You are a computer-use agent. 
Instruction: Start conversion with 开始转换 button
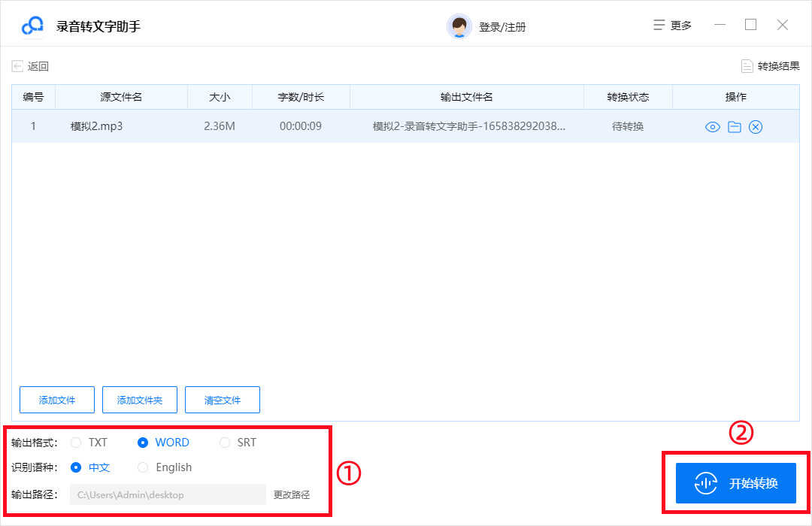(735, 483)
